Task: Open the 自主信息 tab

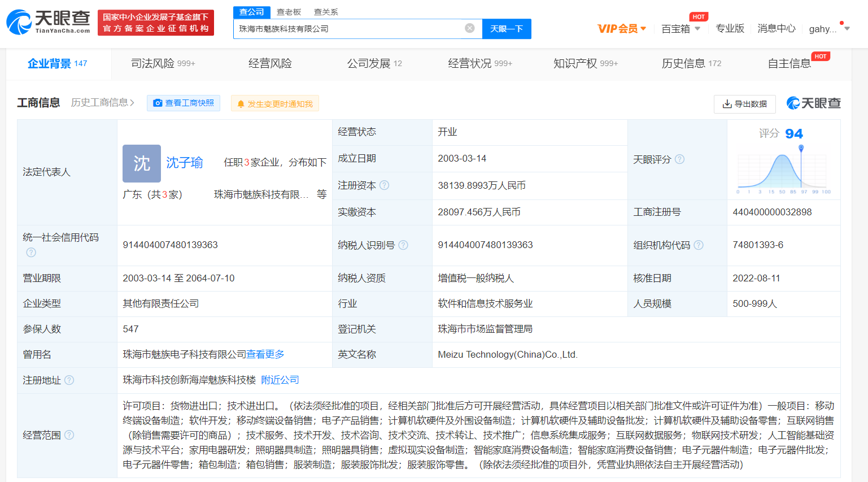Action: 790,63
